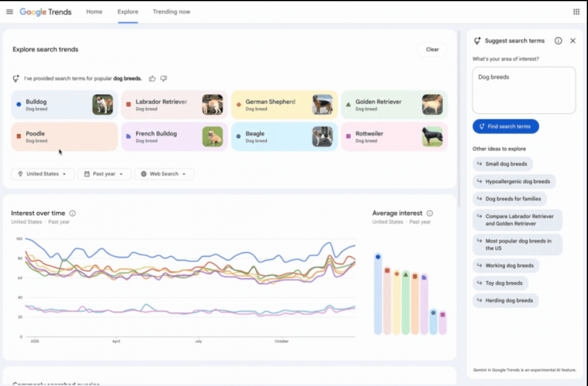Viewport: 588px width, 386px height.
Task: Go to the Home tab
Action: pos(94,12)
